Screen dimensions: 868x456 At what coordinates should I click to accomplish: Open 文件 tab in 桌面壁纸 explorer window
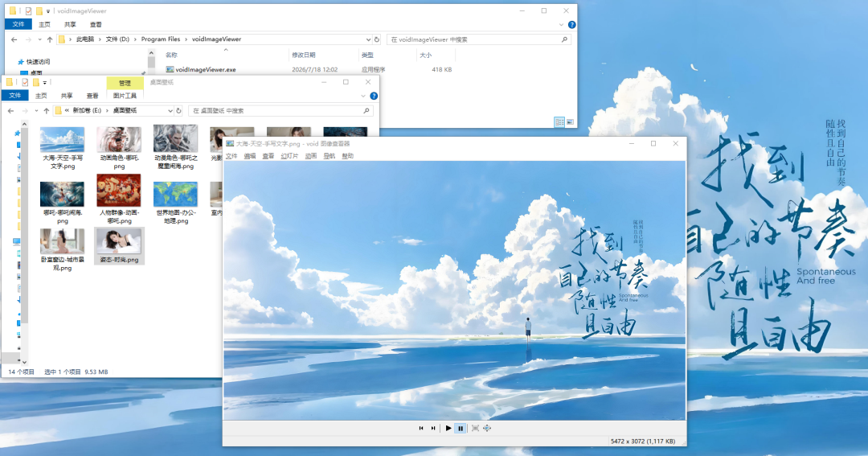coord(15,96)
